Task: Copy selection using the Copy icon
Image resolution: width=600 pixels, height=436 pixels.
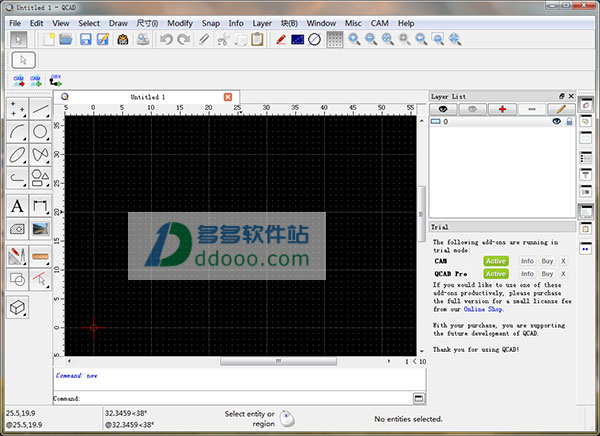Action: [241, 39]
